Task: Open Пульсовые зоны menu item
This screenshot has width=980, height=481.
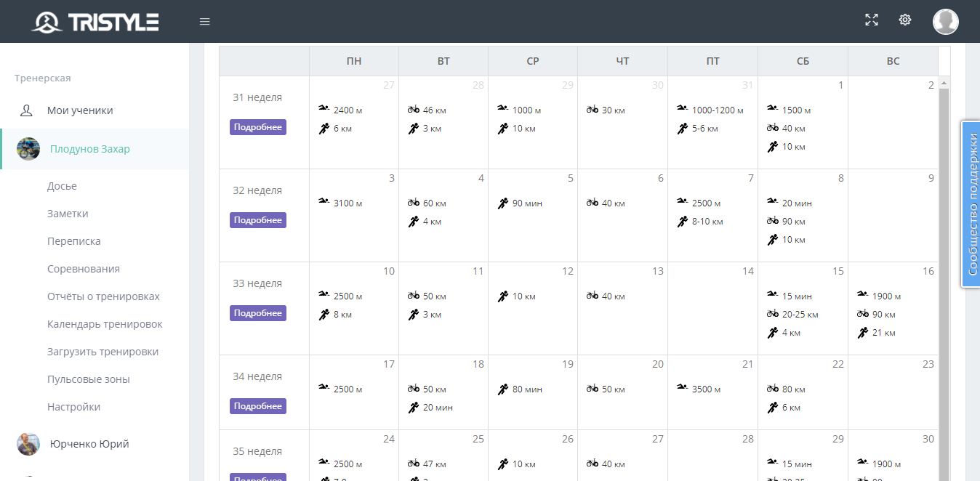Action: (x=89, y=379)
